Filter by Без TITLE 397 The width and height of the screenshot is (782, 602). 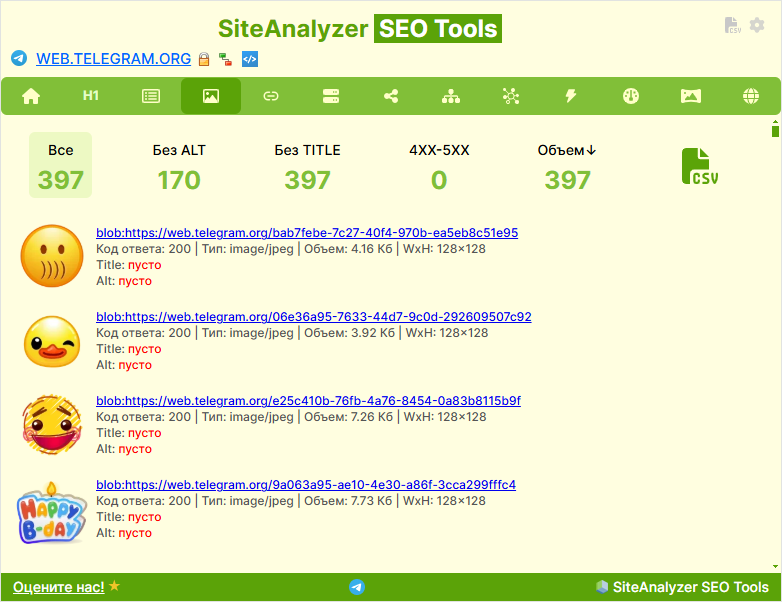coord(307,168)
